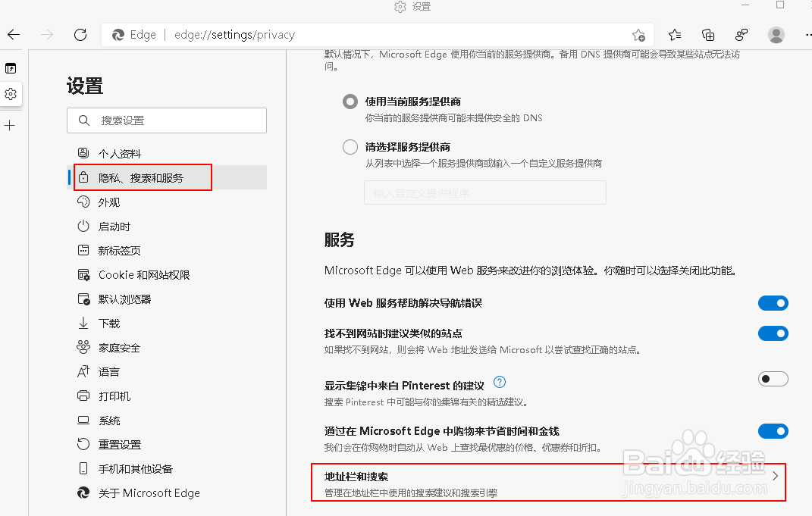Screen dimensions: 812x516
Task: Click the 搜索设置 search field
Action: click(167, 120)
